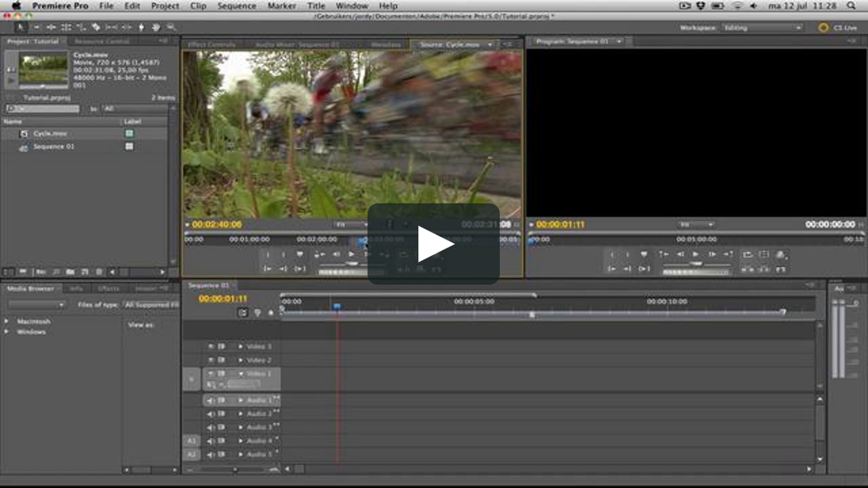Select the Rate Stretch tool
This screenshot has height=488, width=868.
pyautogui.click(x=81, y=27)
